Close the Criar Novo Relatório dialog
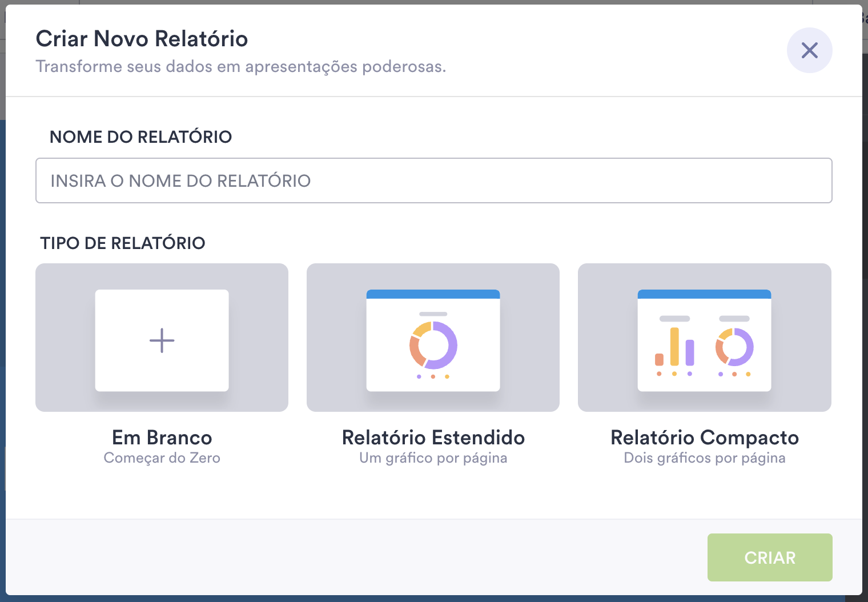This screenshot has width=868, height=602. point(809,50)
